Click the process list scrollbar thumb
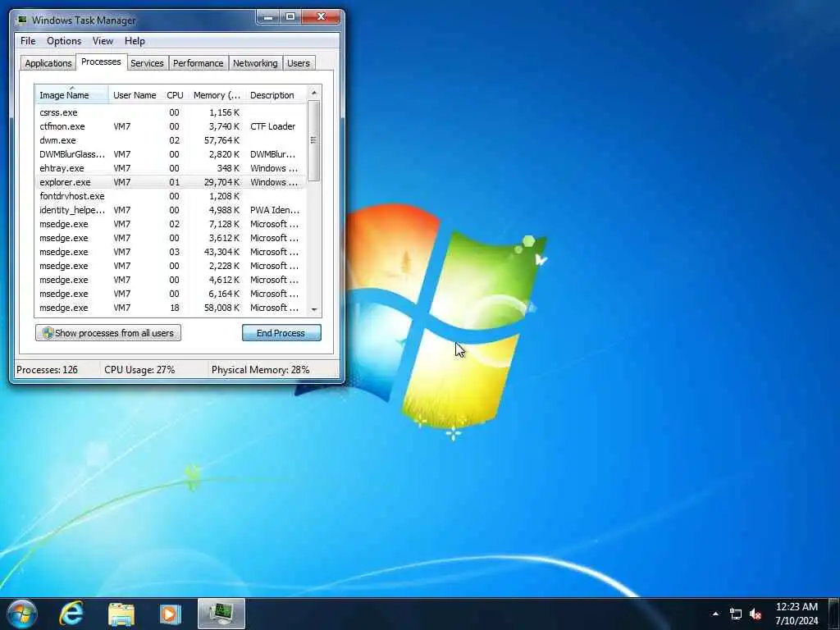Image resolution: width=840 pixels, height=630 pixels. pyautogui.click(x=314, y=140)
